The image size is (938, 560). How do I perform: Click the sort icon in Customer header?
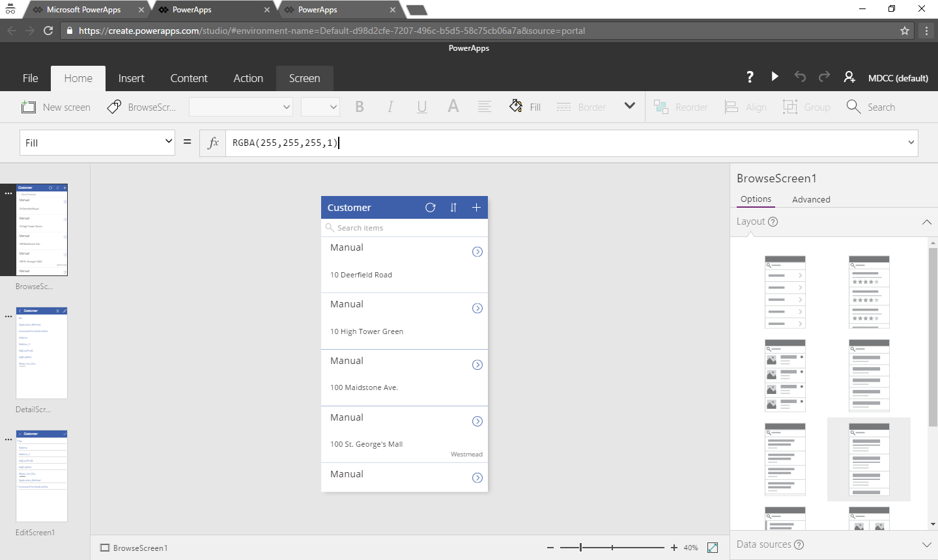tap(453, 208)
